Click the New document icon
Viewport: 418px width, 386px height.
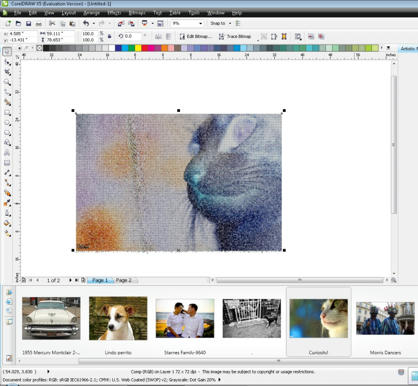click(8, 23)
